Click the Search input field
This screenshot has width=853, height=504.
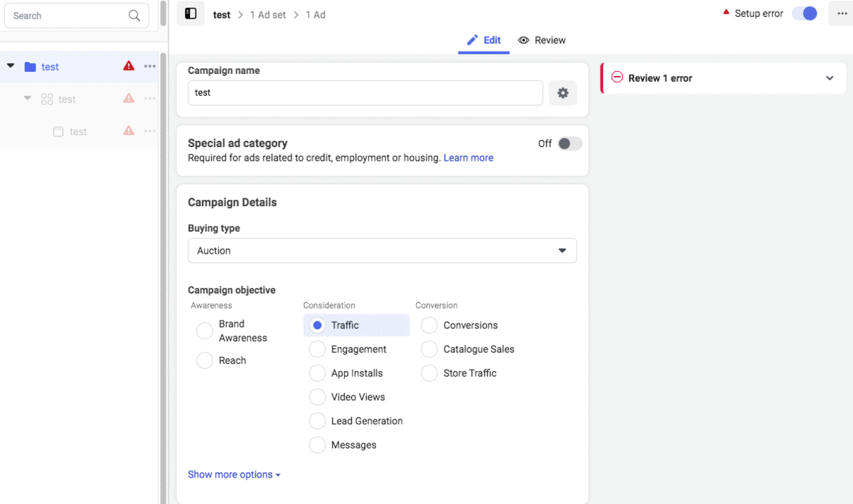tap(77, 16)
